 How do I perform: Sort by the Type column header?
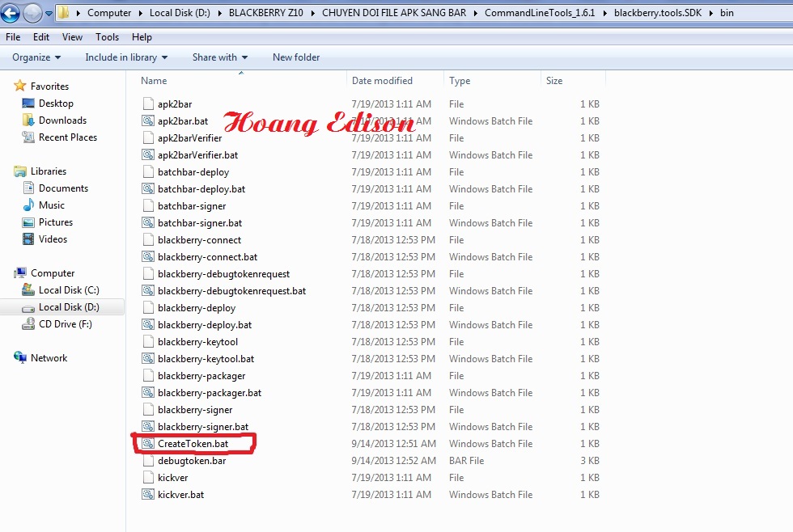pos(492,80)
